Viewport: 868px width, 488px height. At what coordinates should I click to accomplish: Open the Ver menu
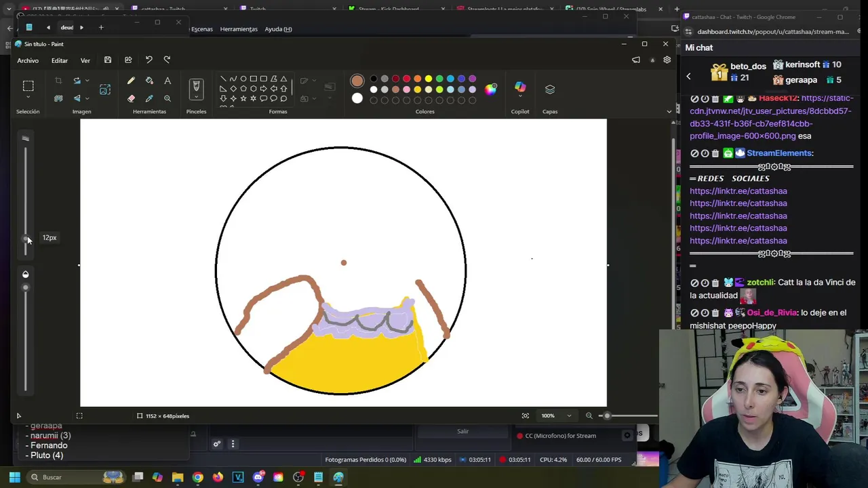(85, 60)
